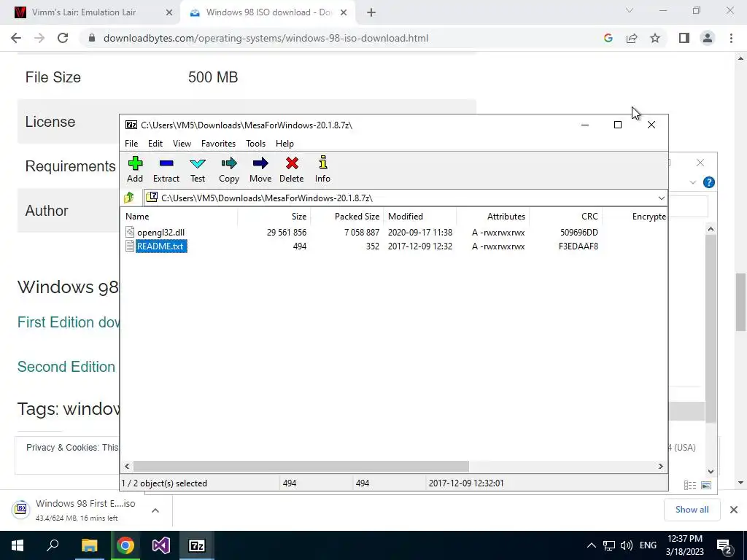Show hidden system tray icons
The image size is (747, 560).
(x=591, y=545)
